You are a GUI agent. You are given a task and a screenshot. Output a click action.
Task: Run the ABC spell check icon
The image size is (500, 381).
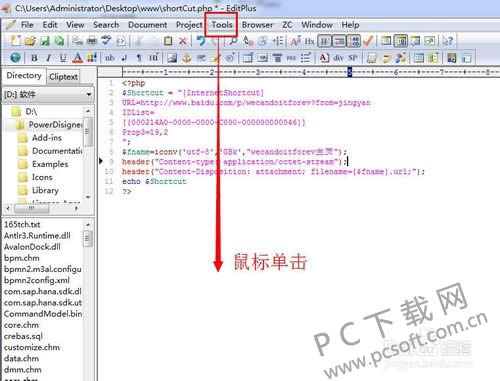[106, 41]
